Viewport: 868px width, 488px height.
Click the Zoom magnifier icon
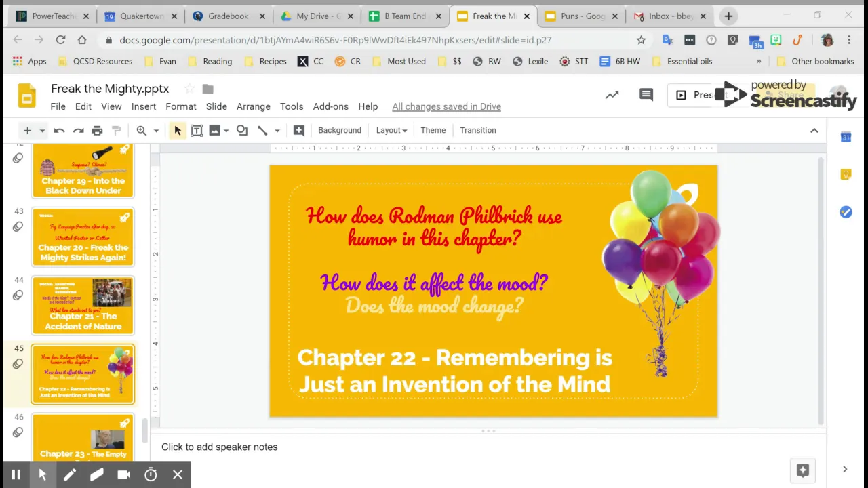pos(141,130)
